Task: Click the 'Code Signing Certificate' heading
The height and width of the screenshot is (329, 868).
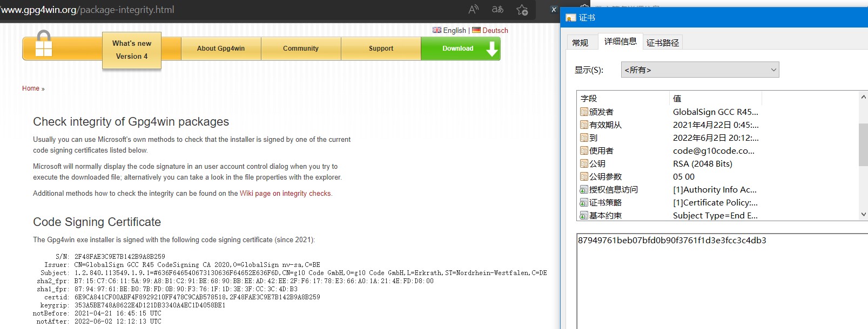Action: pyautogui.click(x=97, y=222)
